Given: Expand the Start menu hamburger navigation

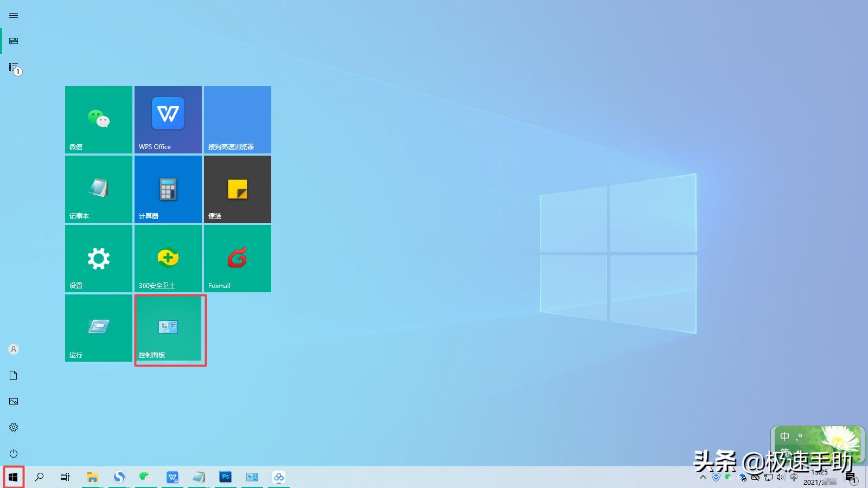Looking at the screenshot, I should pos(13,15).
